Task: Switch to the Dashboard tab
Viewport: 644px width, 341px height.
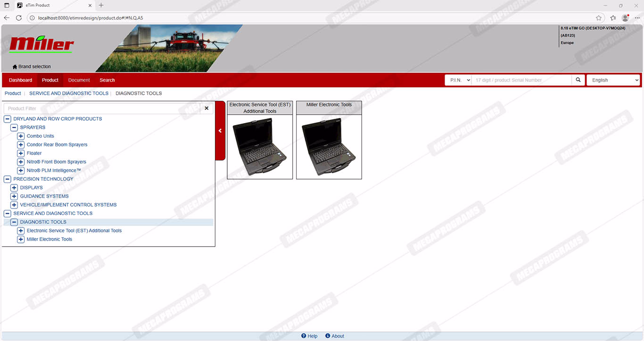Action: tap(21, 80)
